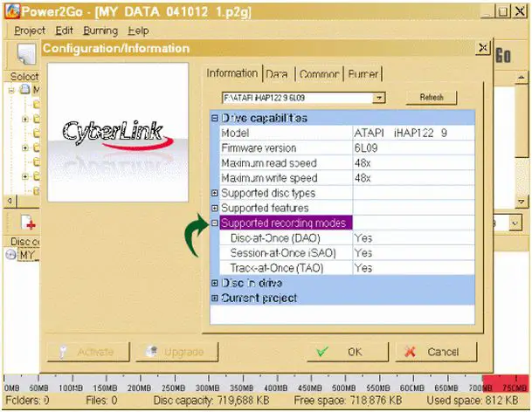532x412 pixels.
Task: Switch to the Data tab
Action: point(277,74)
